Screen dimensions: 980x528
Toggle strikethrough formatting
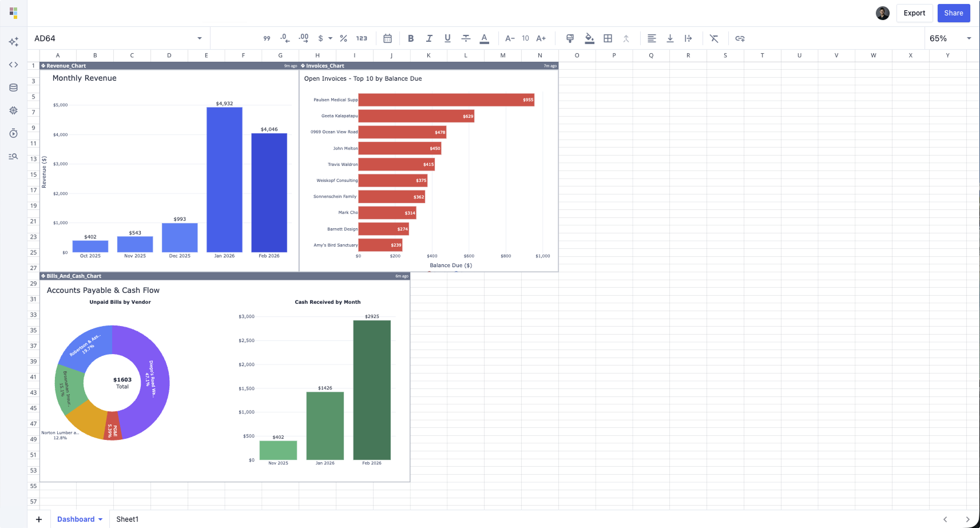coord(466,38)
